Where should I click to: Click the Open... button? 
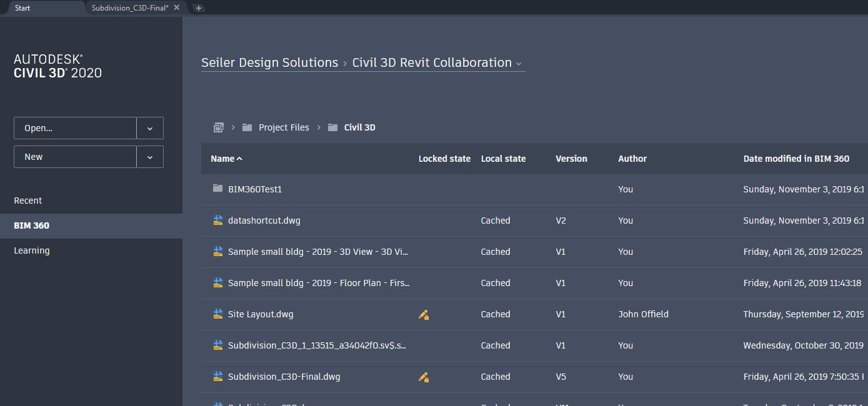75,128
